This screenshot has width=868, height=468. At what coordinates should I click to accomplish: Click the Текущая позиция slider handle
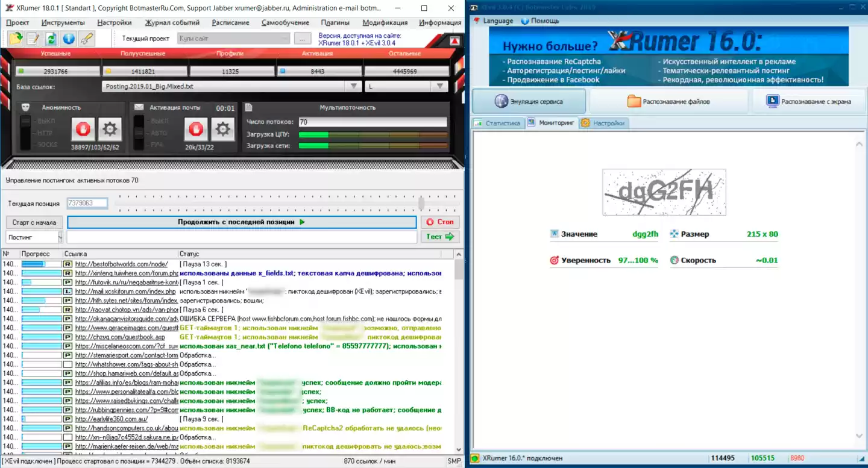[x=421, y=203]
